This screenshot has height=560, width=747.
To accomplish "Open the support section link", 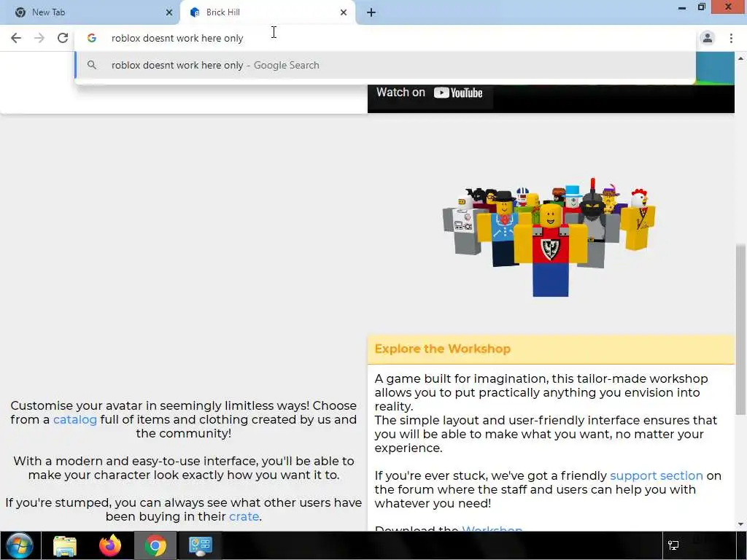I will click(656, 475).
